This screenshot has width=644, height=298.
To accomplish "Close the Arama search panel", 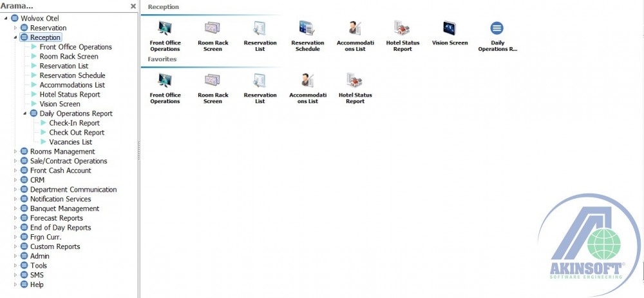I will click(133, 6).
